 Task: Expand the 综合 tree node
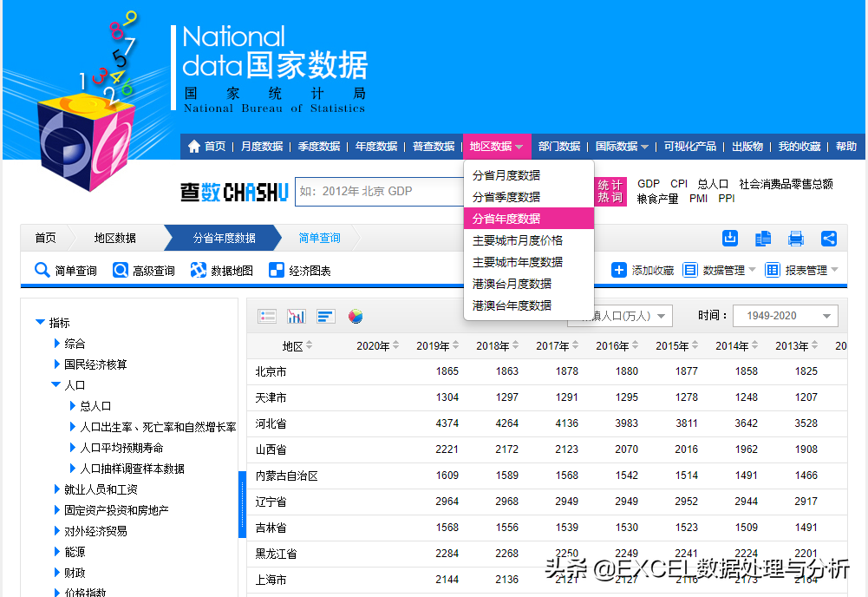(57, 344)
